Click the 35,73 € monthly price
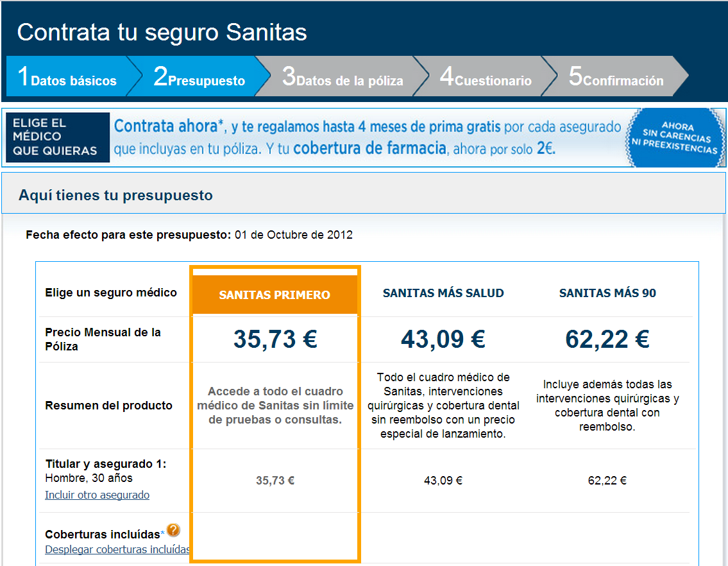This screenshot has width=728, height=566. point(275,339)
